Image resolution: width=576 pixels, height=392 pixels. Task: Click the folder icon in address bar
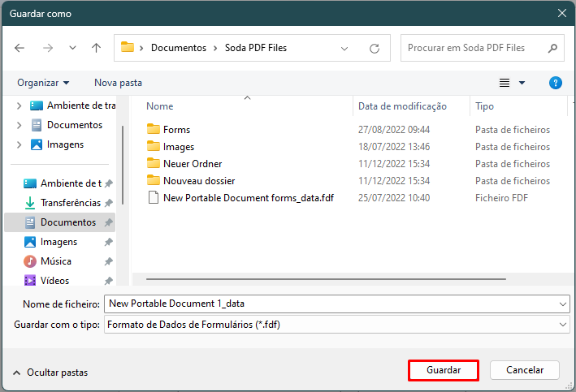tap(128, 47)
